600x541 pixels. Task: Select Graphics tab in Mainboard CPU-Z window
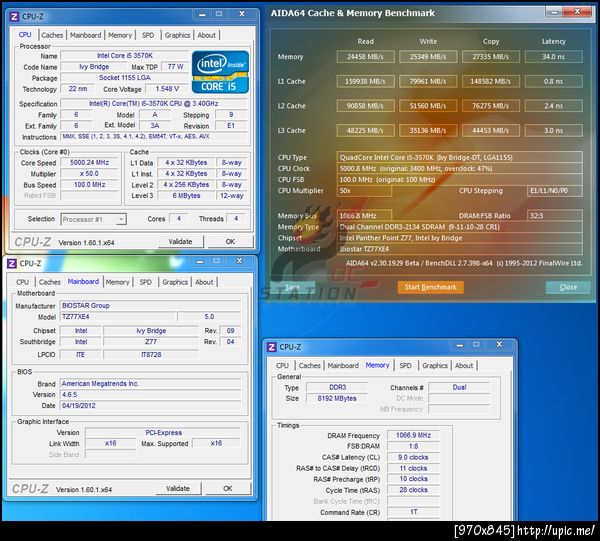coord(175,282)
